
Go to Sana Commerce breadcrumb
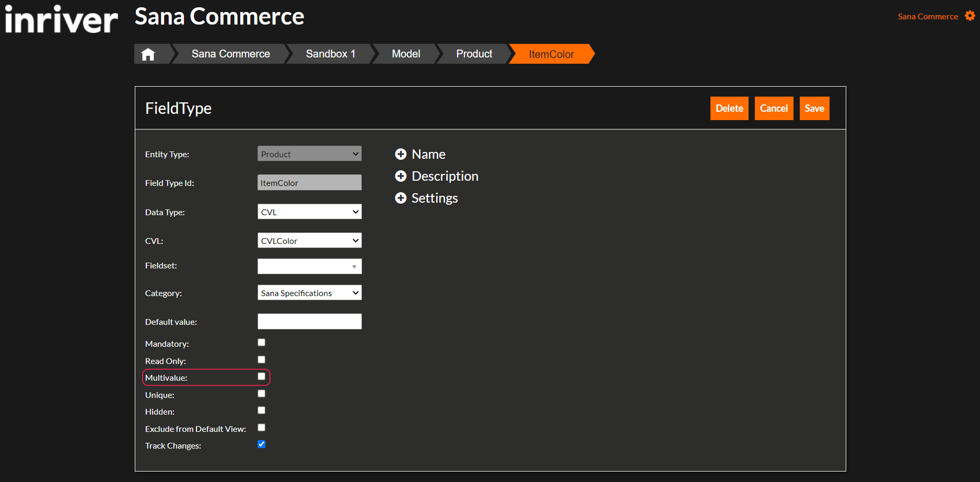coord(231,54)
